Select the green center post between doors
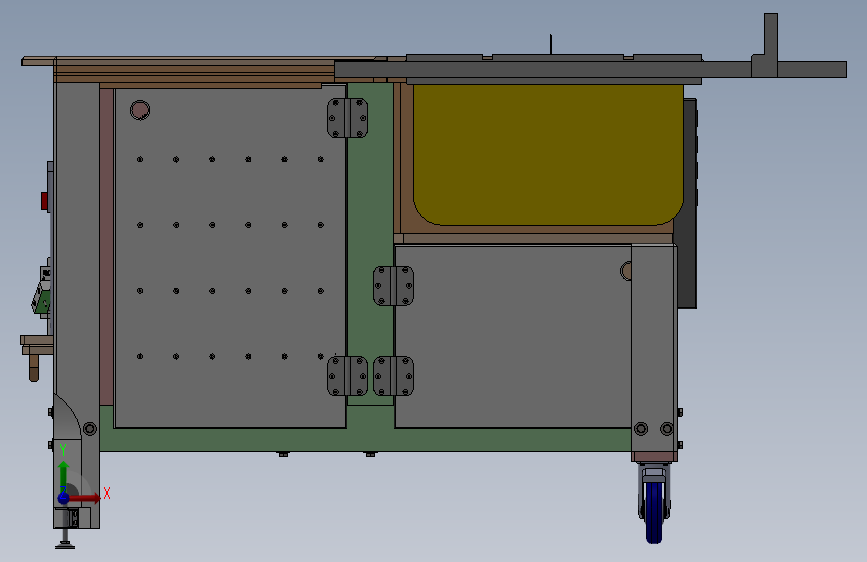Viewport: 867px width, 562px height. (370, 243)
